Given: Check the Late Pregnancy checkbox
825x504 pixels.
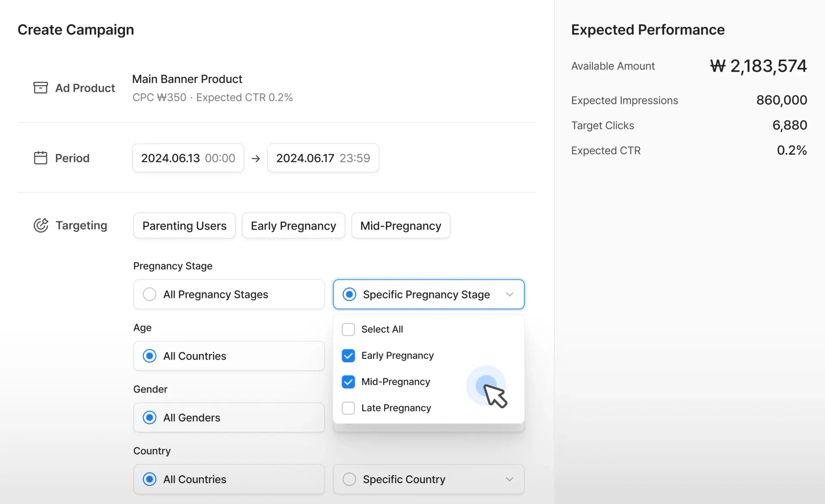Looking at the screenshot, I should [x=348, y=408].
